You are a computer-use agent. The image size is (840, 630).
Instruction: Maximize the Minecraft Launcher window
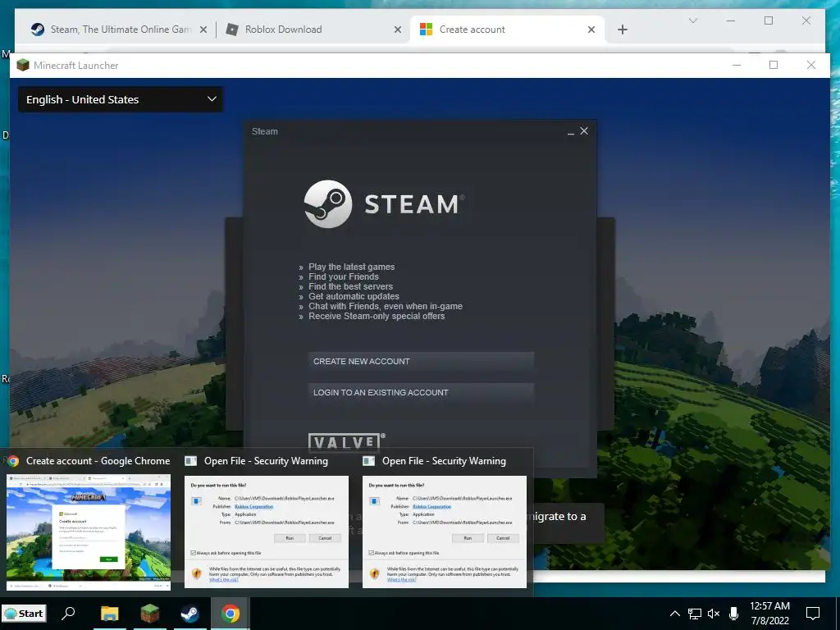coord(773,65)
